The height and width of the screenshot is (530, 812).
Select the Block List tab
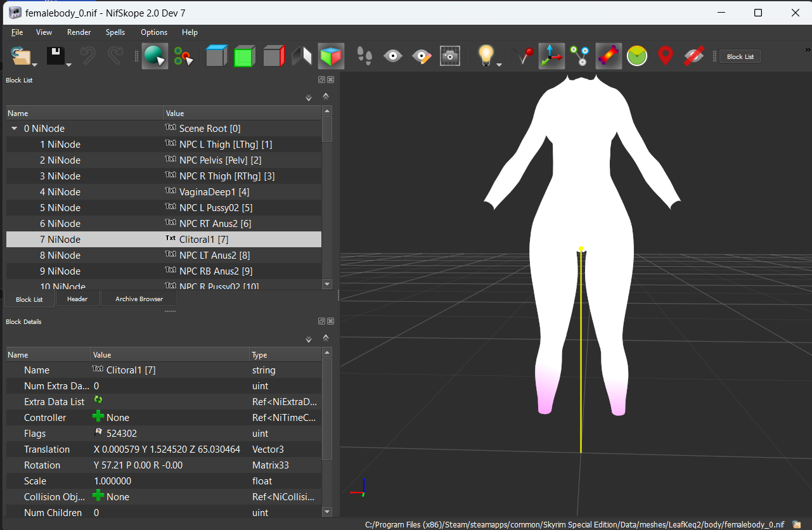click(x=29, y=299)
